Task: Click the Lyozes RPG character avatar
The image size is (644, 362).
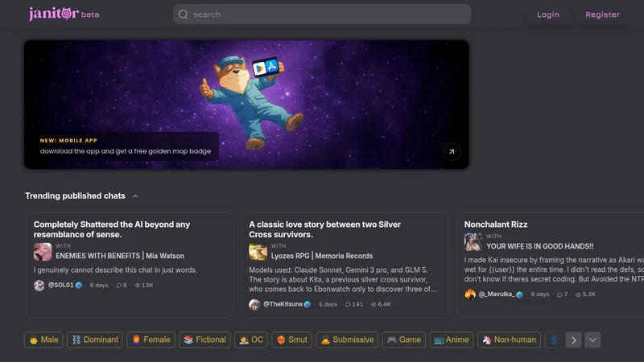Action: (x=258, y=252)
